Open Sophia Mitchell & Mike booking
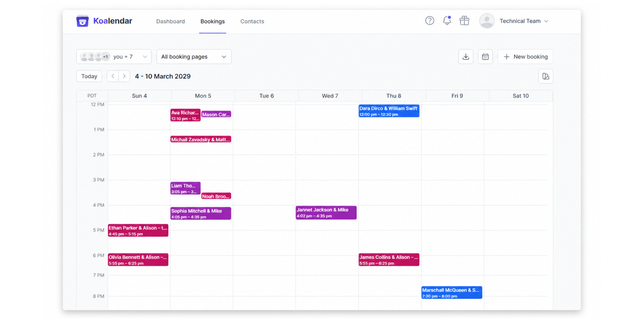The height and width of the screenshot is (322, 644). click(201, 213)
